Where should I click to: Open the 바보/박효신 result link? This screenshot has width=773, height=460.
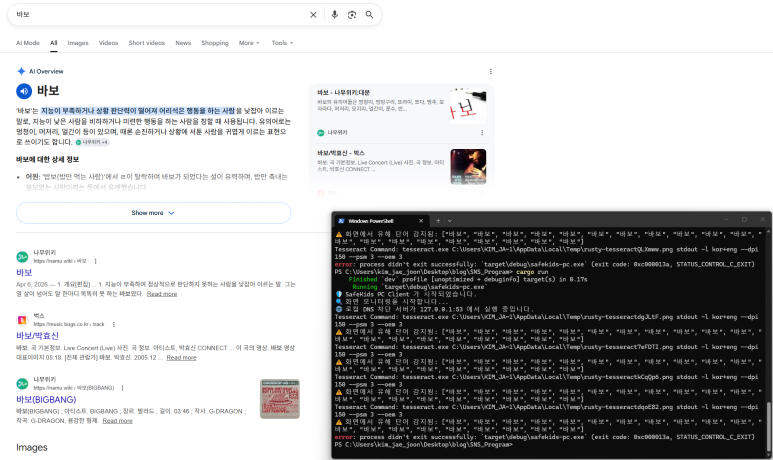coord(37,336)
